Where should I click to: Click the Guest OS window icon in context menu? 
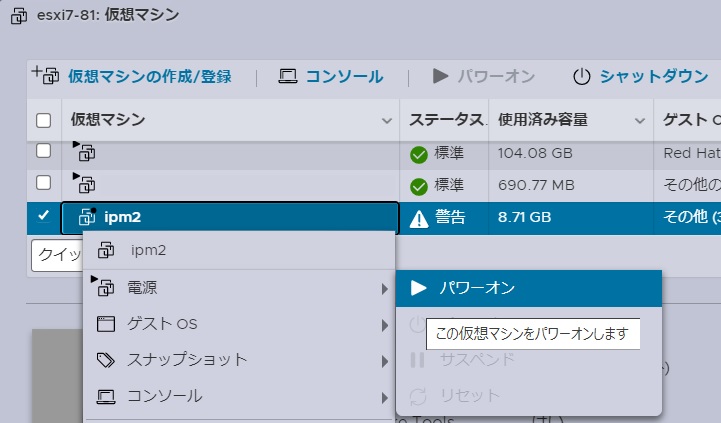pos(106,324)
